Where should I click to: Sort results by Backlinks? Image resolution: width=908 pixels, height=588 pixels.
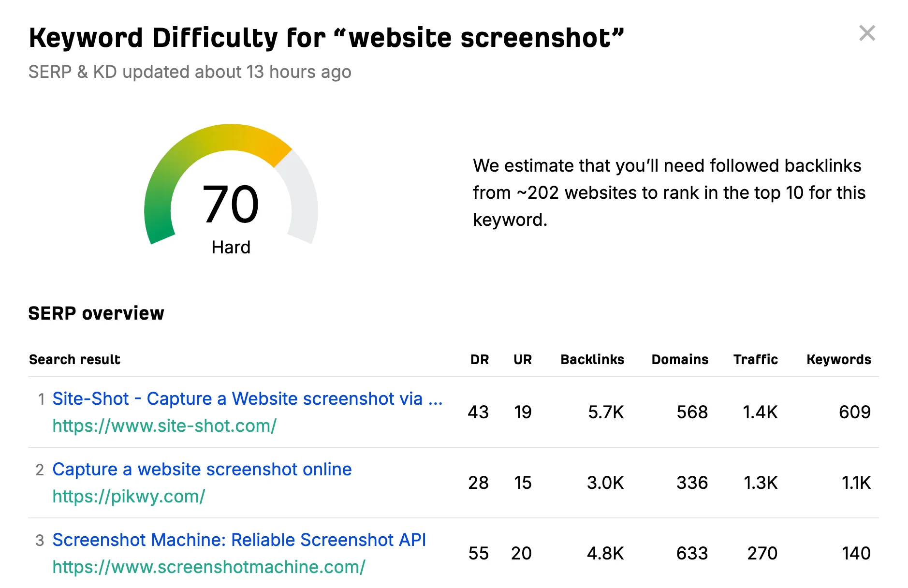point(592,359)
